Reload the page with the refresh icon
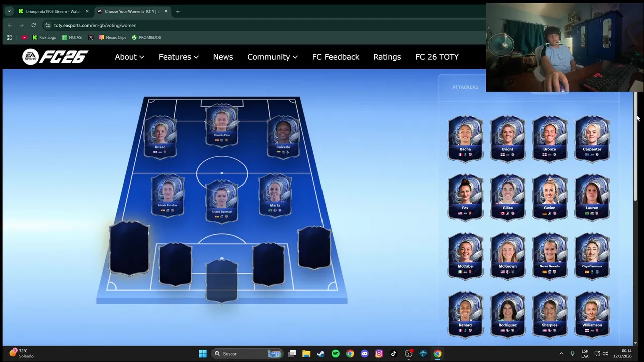This screenshot has width=644, height=362. pyautogui.click(x=33, y=25)
